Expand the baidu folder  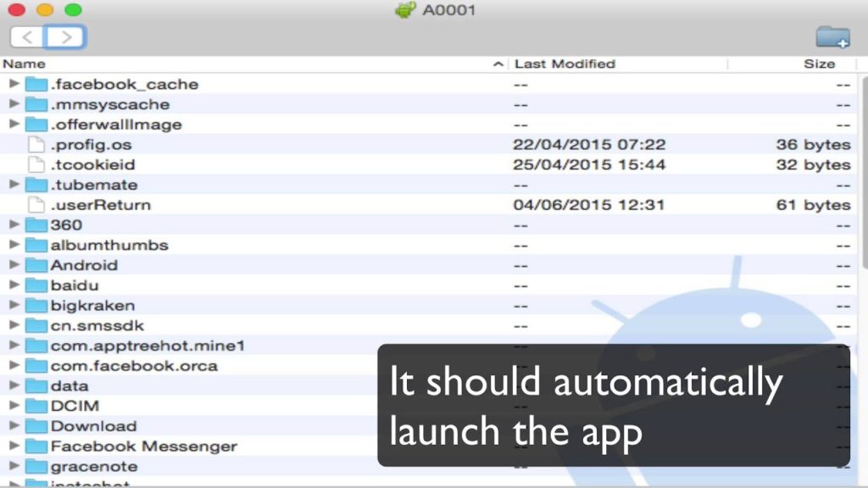[x=14, y=285]
